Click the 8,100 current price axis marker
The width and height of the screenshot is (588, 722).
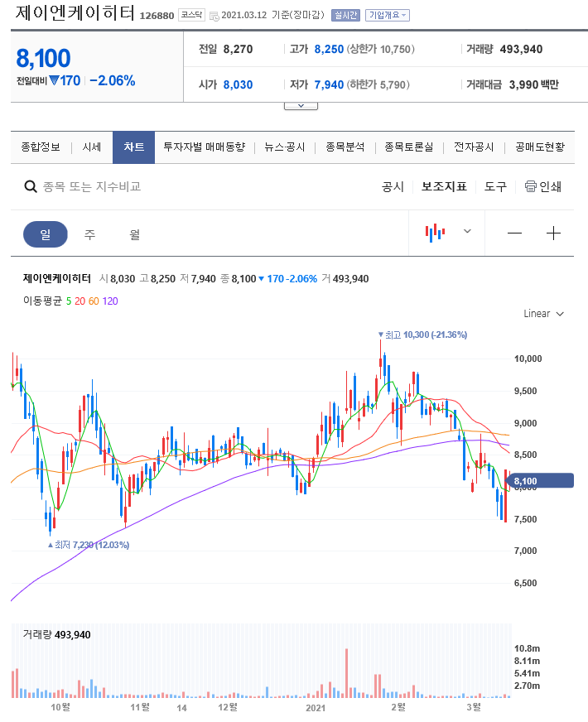pyautogui.click(x=540, y=481)
